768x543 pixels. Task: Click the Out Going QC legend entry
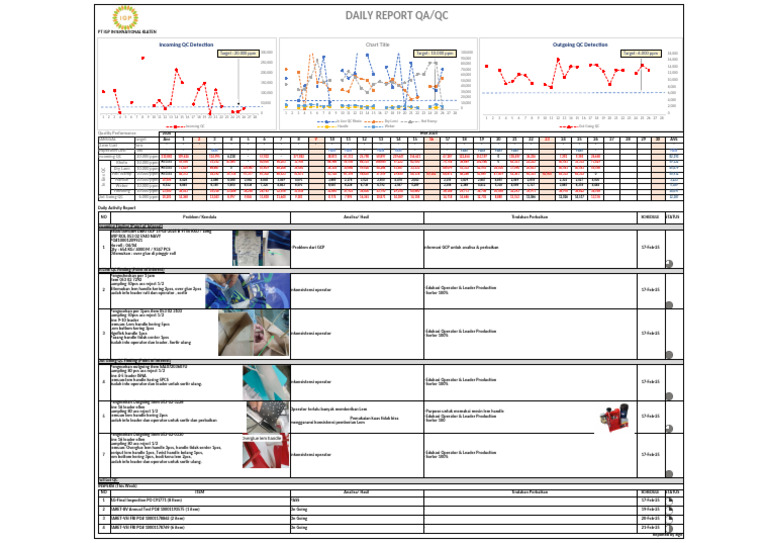click(580, 126)
